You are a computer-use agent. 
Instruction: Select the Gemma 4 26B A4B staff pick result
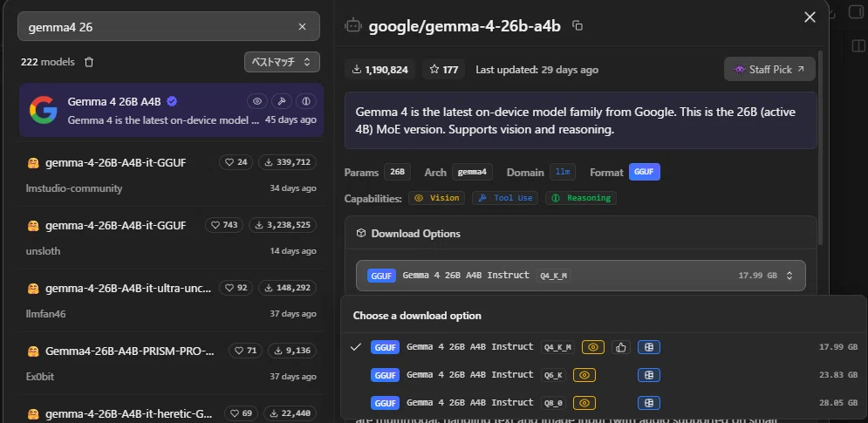[171, 110]
